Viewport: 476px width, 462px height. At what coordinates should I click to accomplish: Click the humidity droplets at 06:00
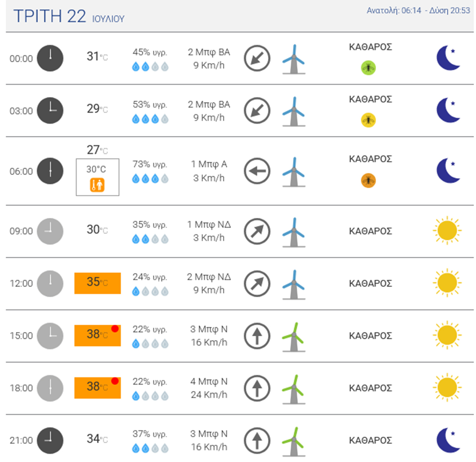[150, 178]
